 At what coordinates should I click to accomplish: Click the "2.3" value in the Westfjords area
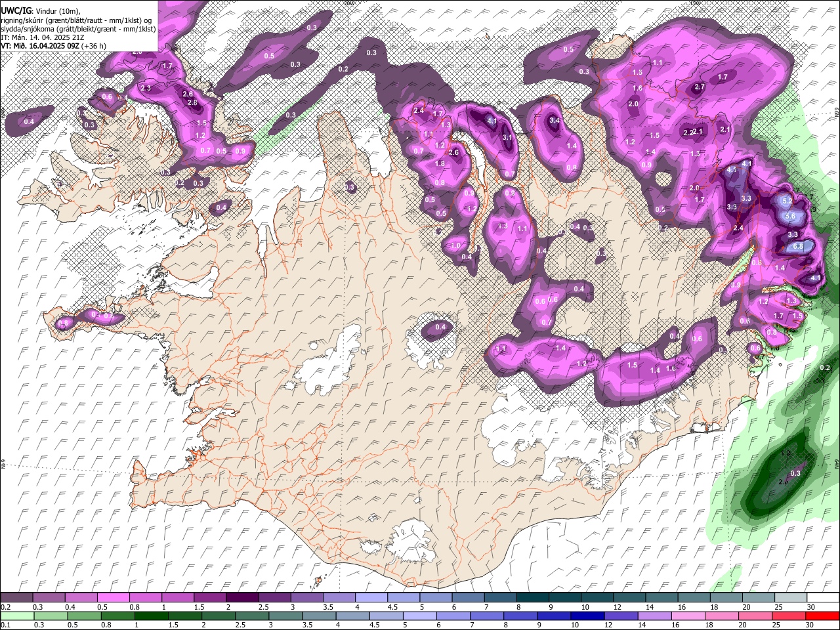click(x=146, y=88)
